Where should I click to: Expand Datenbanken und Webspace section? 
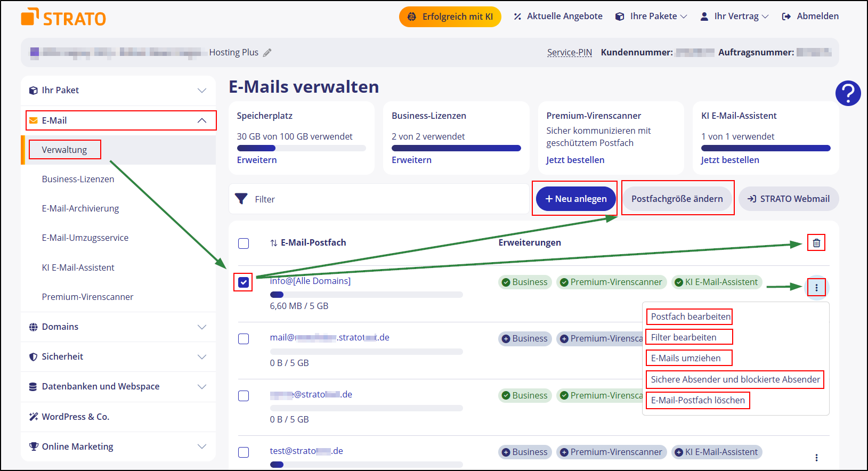pos(118,386)
